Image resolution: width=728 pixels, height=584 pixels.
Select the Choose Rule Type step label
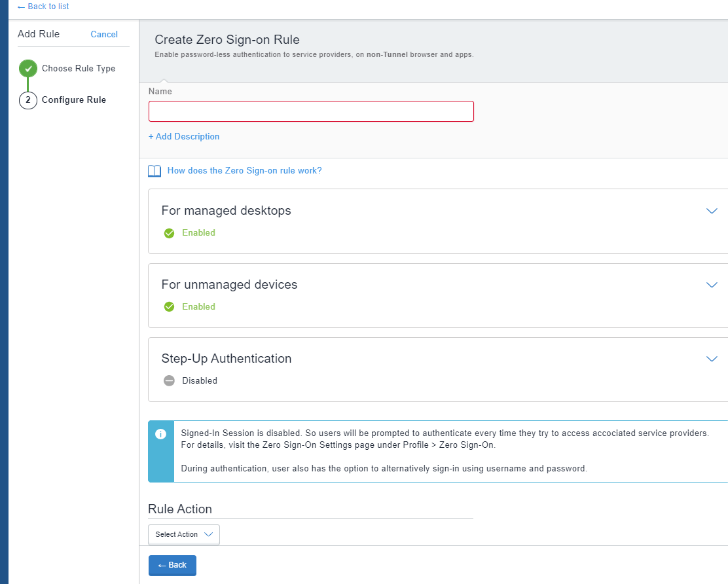pyautogui.click(x=79, y=69)
